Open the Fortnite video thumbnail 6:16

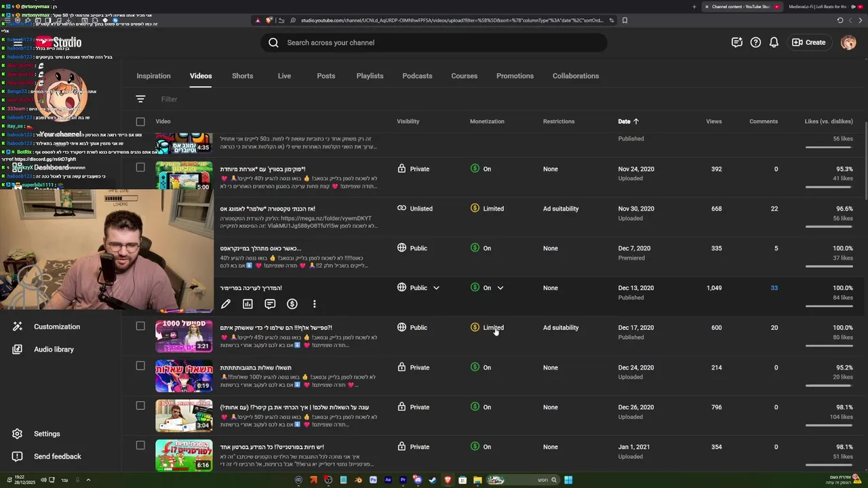pos(184,455)
